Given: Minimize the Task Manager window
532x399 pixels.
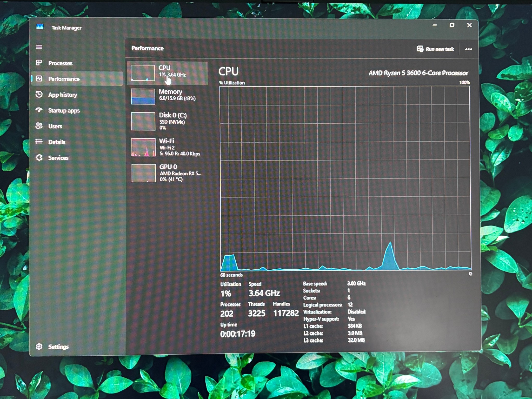Looking at the screenshot, I should coord(435,25).
